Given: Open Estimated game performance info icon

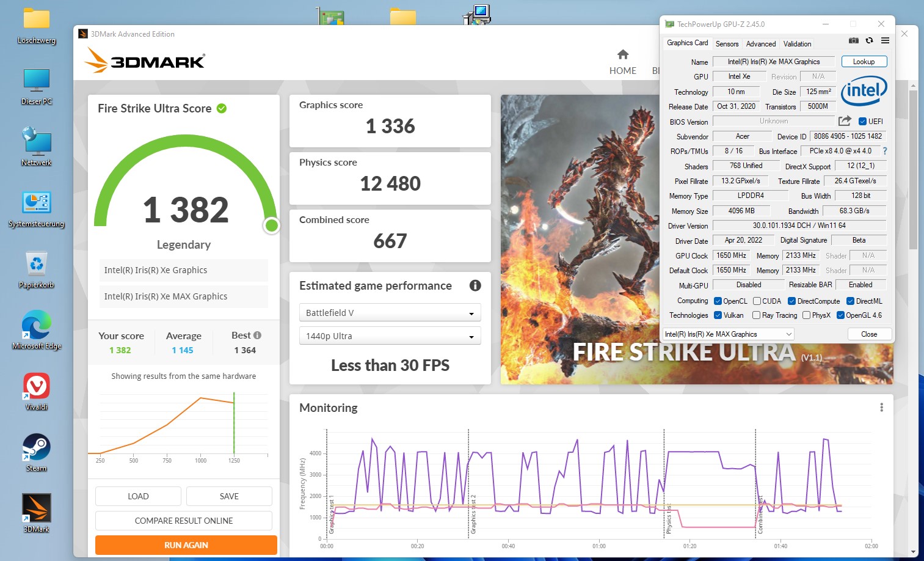Looking at the screenshot, I should pos(475,285).
